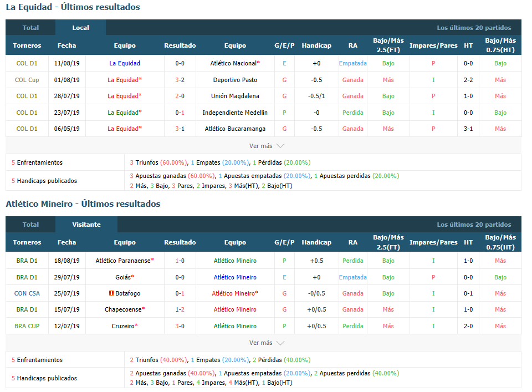Open the Independiente Medellin team link
Screen dimensions: 532x392
tap(235, 113)
